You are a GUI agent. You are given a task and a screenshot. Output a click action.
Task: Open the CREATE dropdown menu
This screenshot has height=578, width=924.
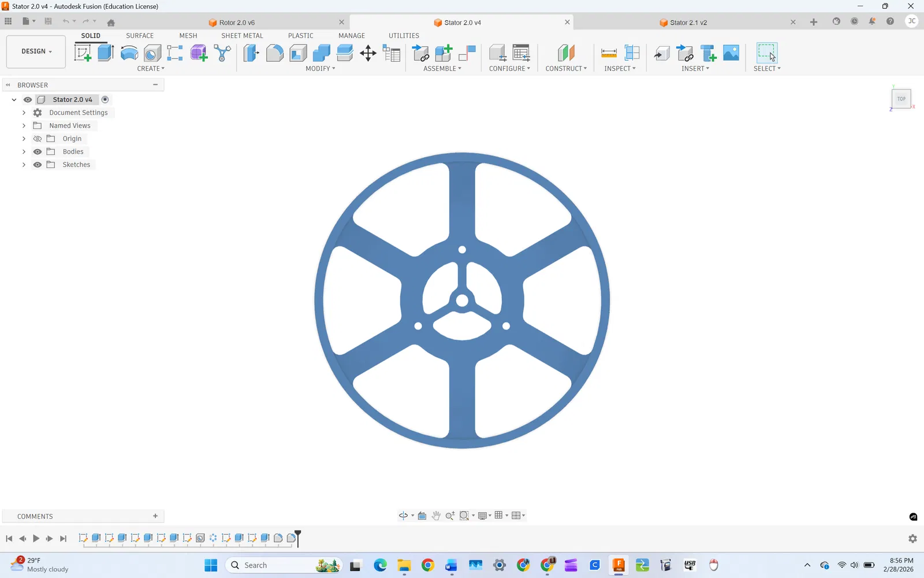pos(151,69)
